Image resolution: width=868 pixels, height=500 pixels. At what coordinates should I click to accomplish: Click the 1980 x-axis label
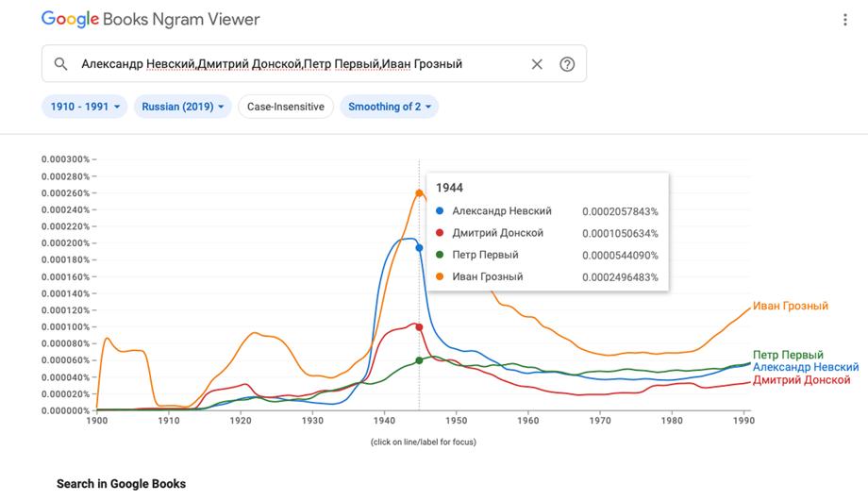coord(672,421)
